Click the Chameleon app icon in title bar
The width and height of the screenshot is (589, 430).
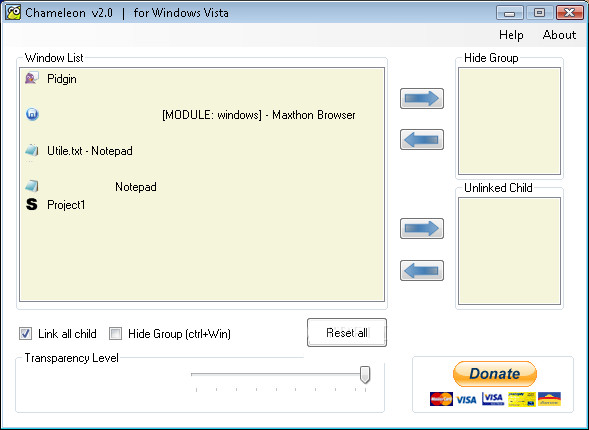click(13, 12)
